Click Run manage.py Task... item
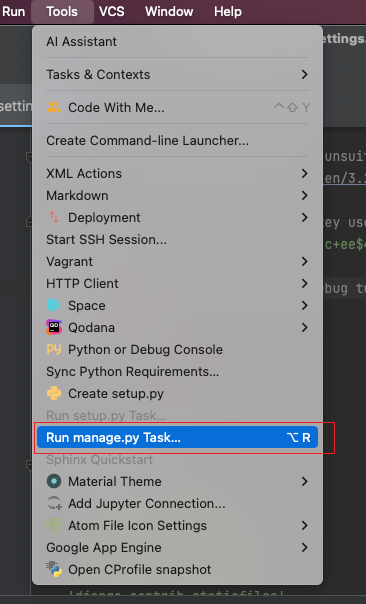The height and width of the screenshot is (604, 366). [x=177, y=437]
